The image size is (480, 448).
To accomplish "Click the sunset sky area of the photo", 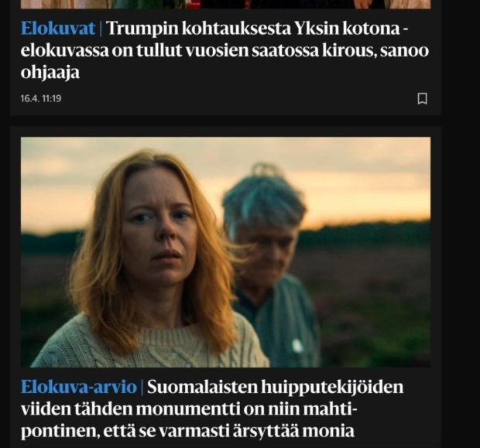I will pos(352,177).
